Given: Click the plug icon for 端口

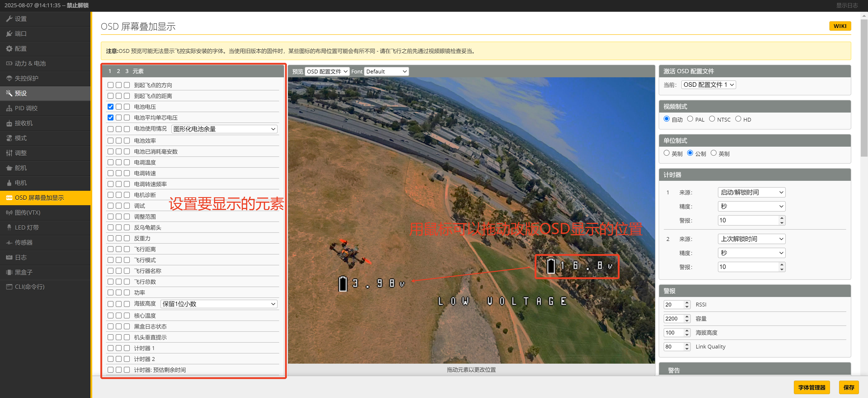Looking at the screenshot, I should (9, 34).
